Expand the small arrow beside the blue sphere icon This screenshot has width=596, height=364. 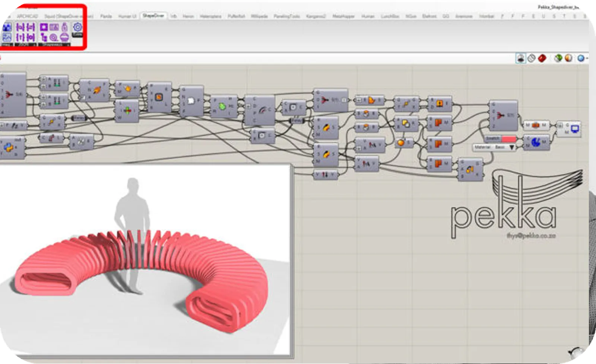tap(587, 58)
